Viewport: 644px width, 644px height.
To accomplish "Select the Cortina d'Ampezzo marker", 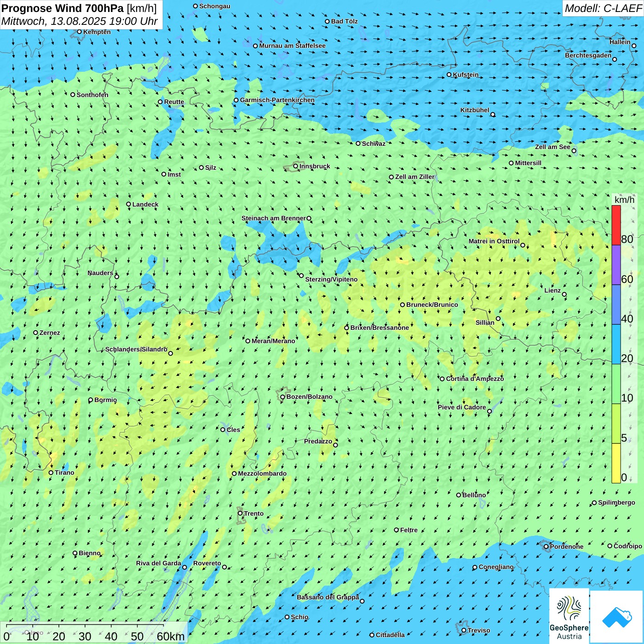I will coord(443,379).
